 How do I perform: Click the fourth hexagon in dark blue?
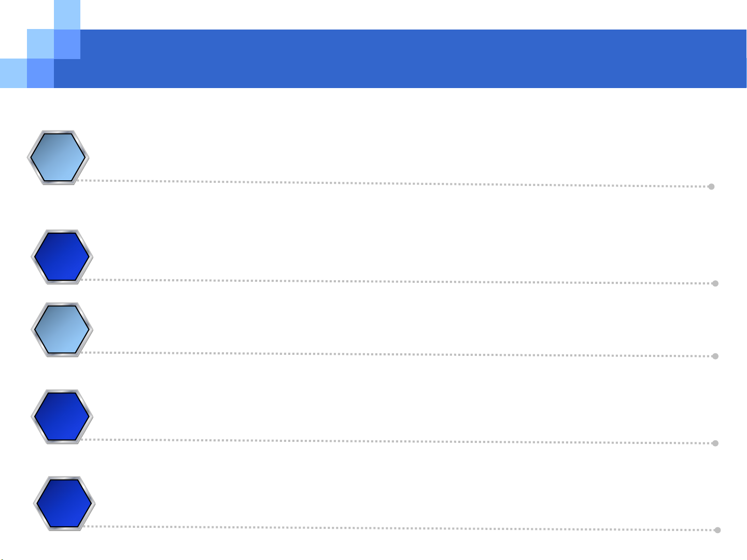[x=62, y=417]
